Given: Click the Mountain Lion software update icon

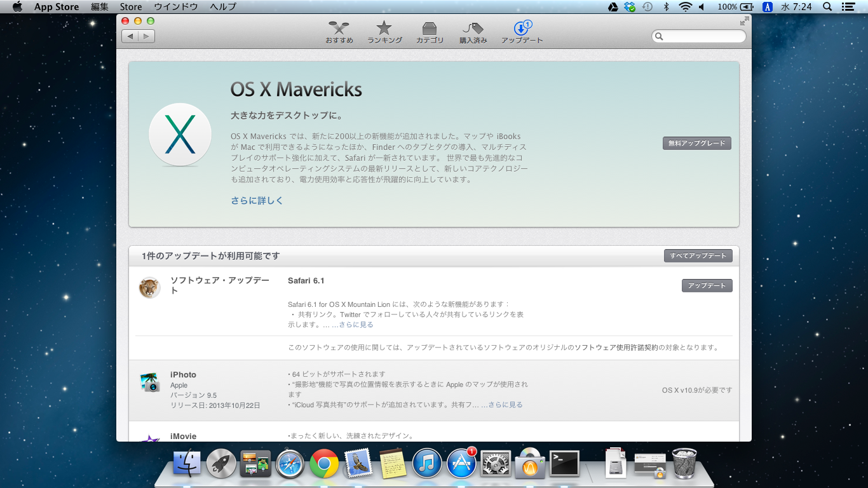Looking at the screenshot, I should point(150,288).
